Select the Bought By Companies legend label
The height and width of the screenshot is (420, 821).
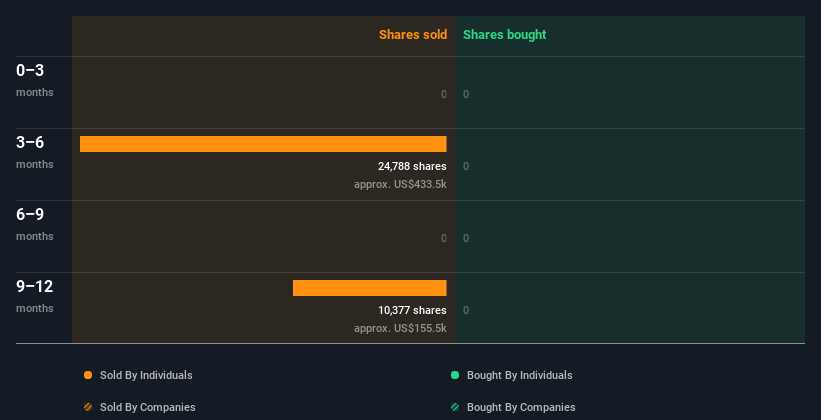(521, 407)
